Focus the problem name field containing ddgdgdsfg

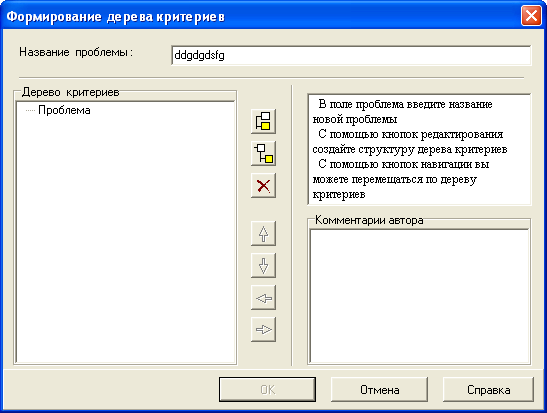pyautogui.click(x=351, y=55)
